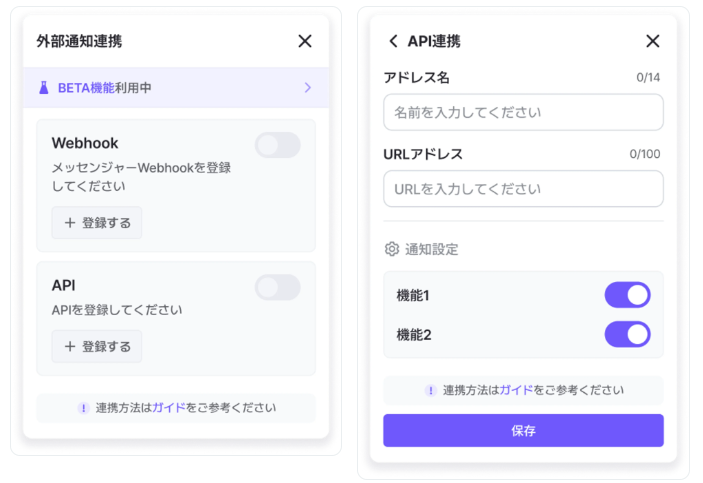Viewport: 703px width, 483px height.
Task: Click the plus icon in API 登録する
Action: click(x=70, y=347)
